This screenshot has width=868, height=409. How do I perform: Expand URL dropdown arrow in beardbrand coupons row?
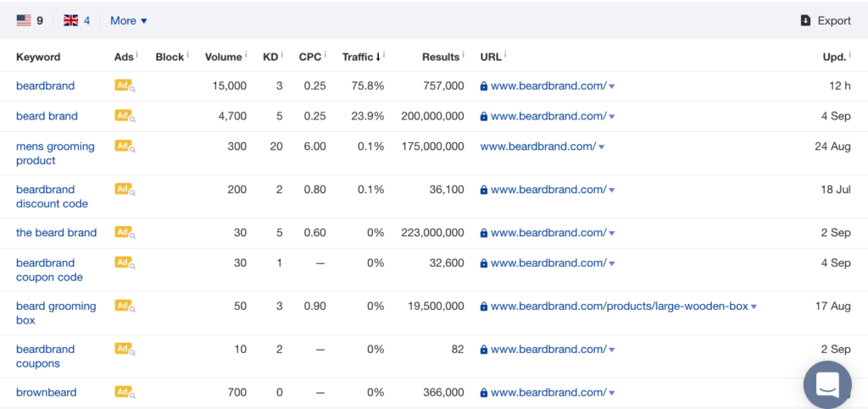tap(612, 350)
